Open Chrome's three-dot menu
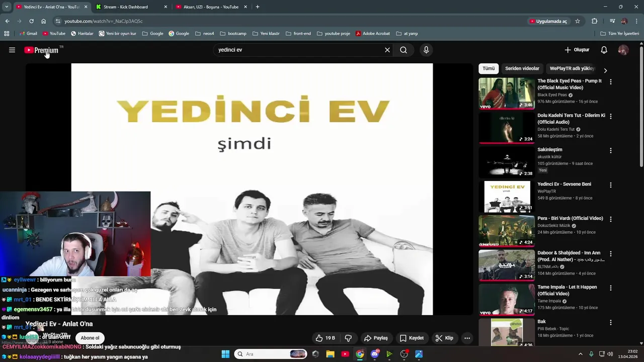Screen dimensions: 644x362 tap(636, 21)
